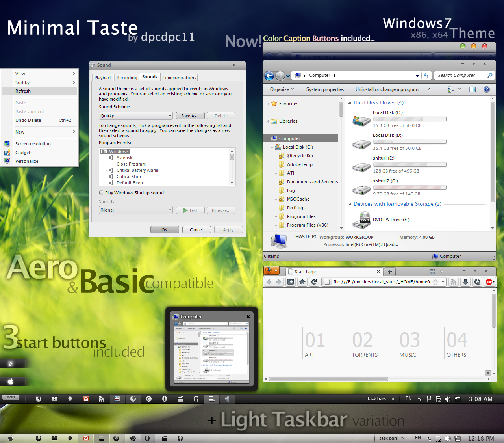This screenshot has width=504, height=443.
Task: Open a new tab with the plus button
Action: (389, 272)
